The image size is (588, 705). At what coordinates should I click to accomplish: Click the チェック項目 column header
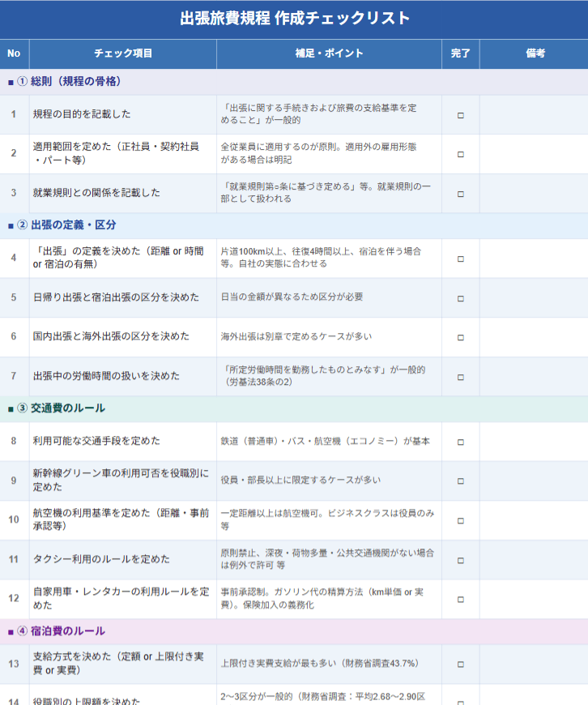point(123,53)
